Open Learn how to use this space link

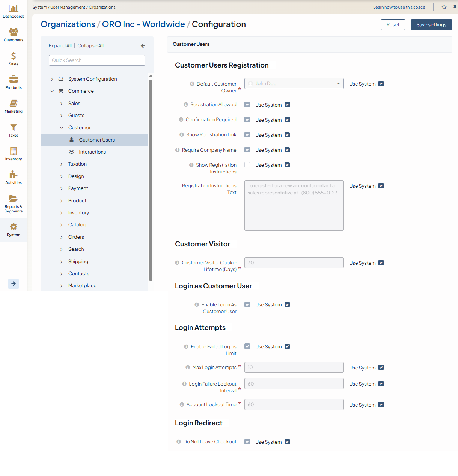pos(399,7)
